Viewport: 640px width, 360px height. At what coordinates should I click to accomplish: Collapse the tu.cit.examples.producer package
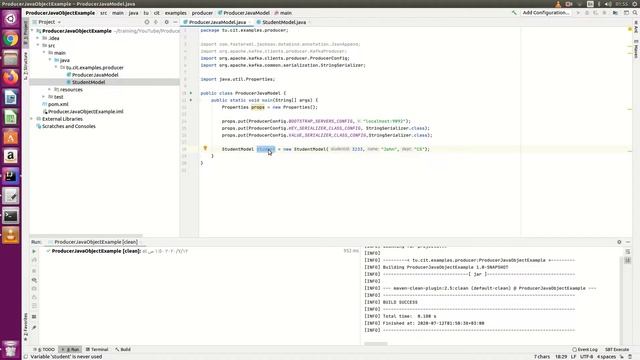pos(56,68)
